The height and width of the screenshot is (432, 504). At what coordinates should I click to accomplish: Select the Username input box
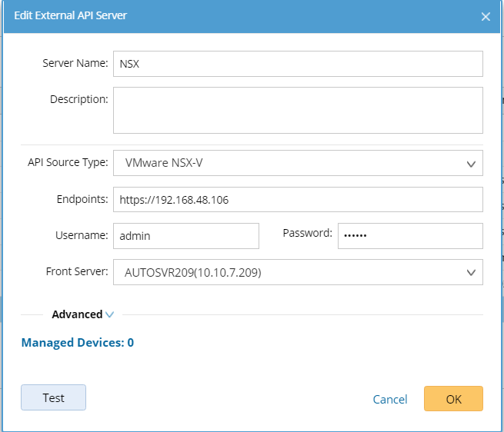coord(186,236)
